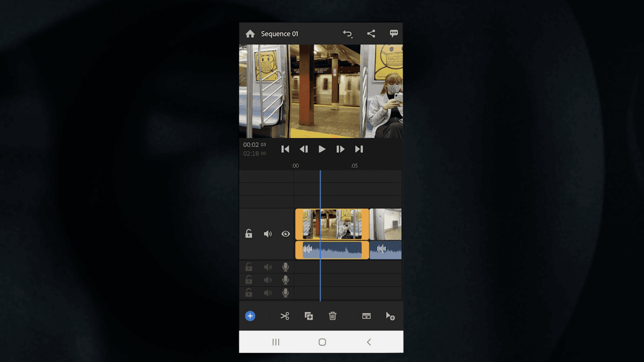Mute the top dimmed audio track
This screenshot has height=362, width=644.
268,267
